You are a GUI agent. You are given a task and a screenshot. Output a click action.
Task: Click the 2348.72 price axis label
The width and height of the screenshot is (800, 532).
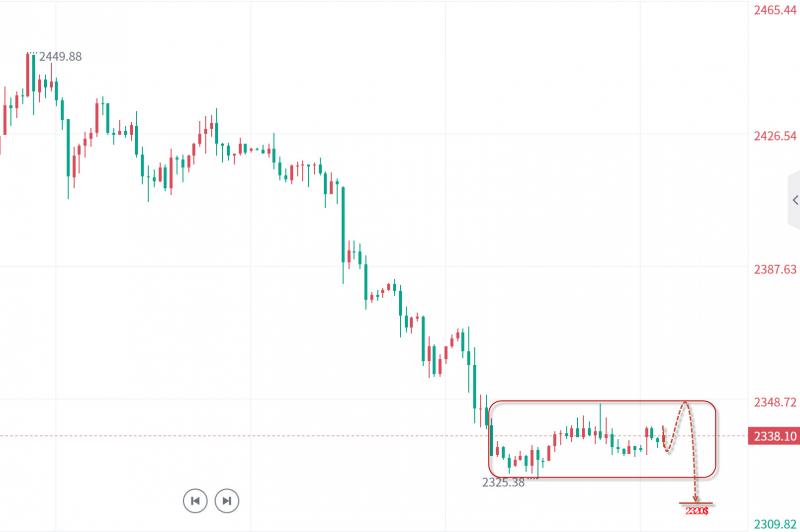coord(773,402)
